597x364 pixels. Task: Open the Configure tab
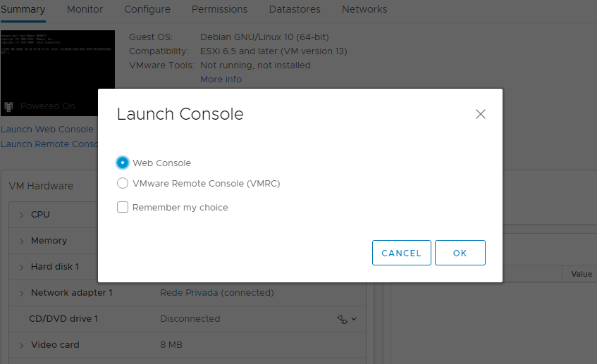147,9
